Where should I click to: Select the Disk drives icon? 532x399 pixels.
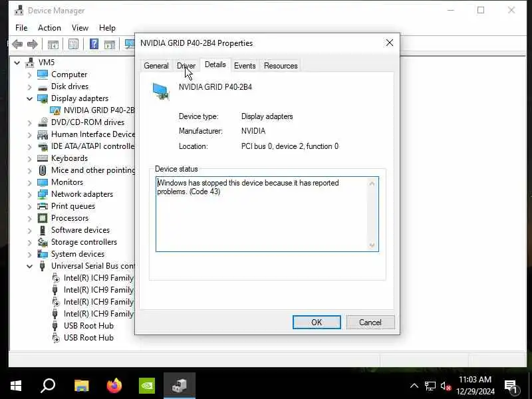(x=43, y=87)
